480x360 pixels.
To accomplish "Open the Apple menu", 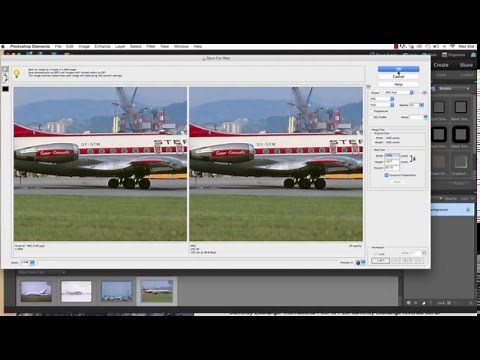I will 3,46.
